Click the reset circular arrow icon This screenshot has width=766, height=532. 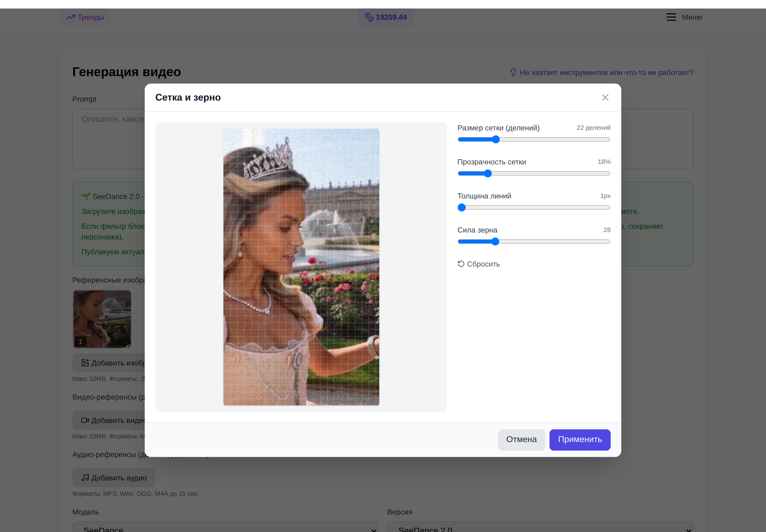pyautogui.click(x=461, y=264)
